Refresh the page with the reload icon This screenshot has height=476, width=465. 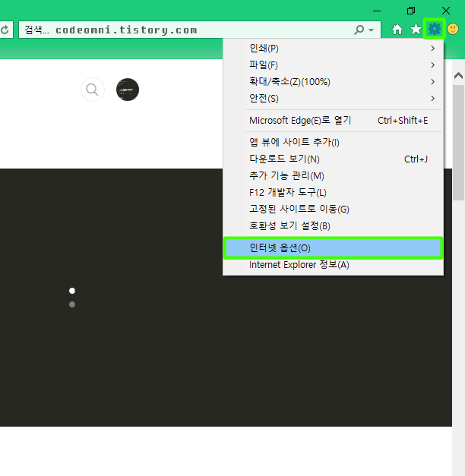pos(5,30)
